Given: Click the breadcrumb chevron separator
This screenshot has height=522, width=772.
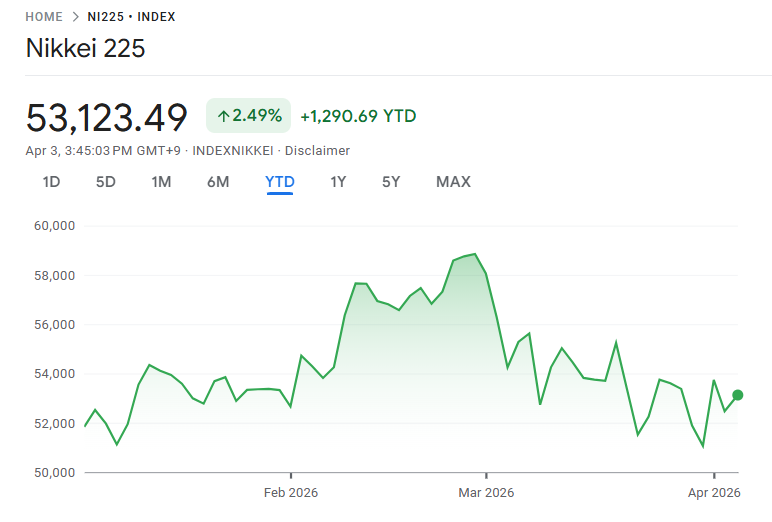Looking at the screenshot, I should click(75, 17).
